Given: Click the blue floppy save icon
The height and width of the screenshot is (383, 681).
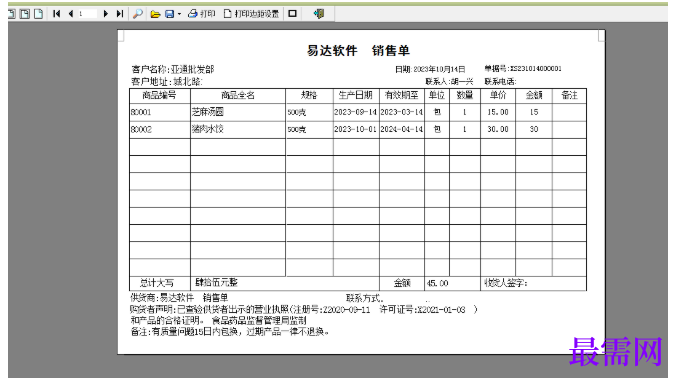Looking at the screenshot, I should pyautogui.click(x=169, y=14).
